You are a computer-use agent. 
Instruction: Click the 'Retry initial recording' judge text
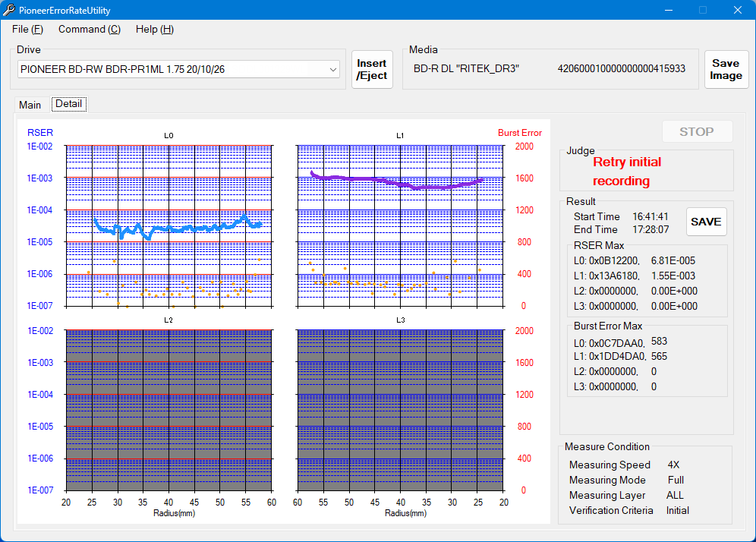[x=627, y=172]
